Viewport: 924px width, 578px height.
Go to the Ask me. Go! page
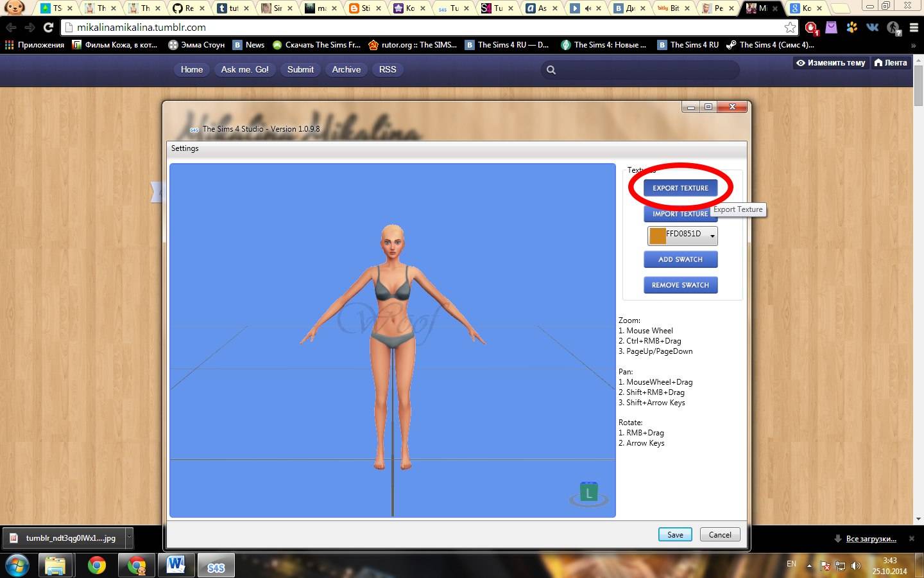point(244,69)
